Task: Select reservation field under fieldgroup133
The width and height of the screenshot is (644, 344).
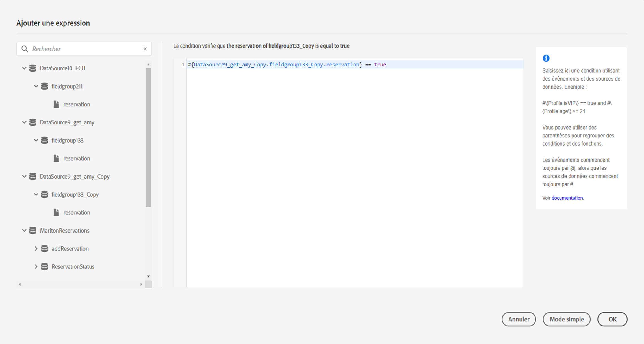Action: coord(77,158)
